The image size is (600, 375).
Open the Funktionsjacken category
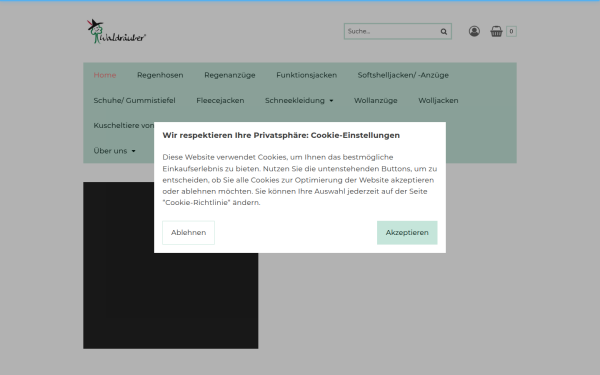(x=307, y=75)
